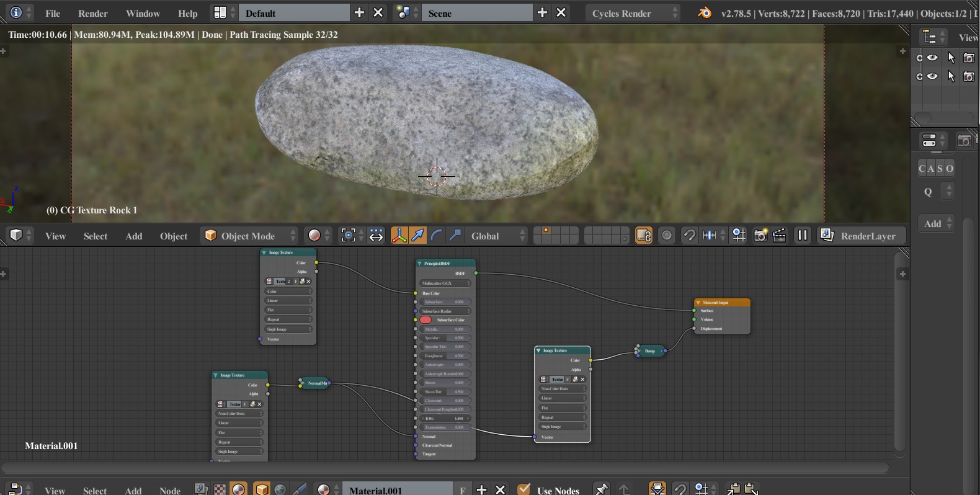This screenshot has height=495, width=980.
Task: Copy selected nodes to clipboard icon
Action: [x=733, y=489]
